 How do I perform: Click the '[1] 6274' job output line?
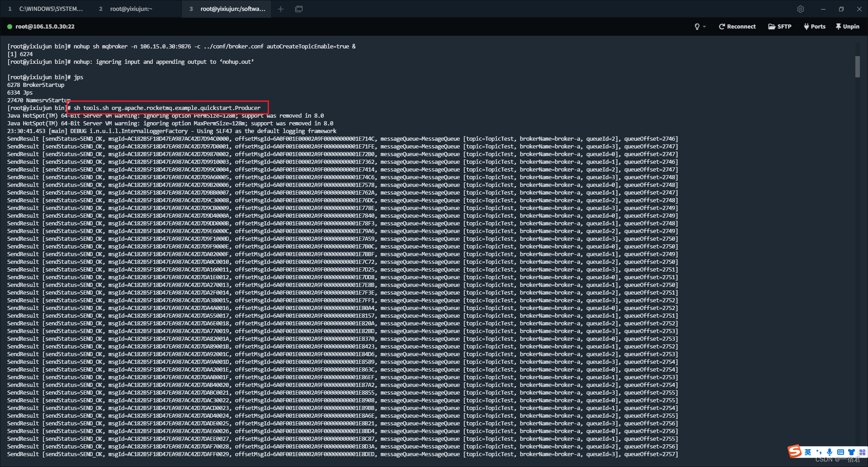[x=20, y=54]
